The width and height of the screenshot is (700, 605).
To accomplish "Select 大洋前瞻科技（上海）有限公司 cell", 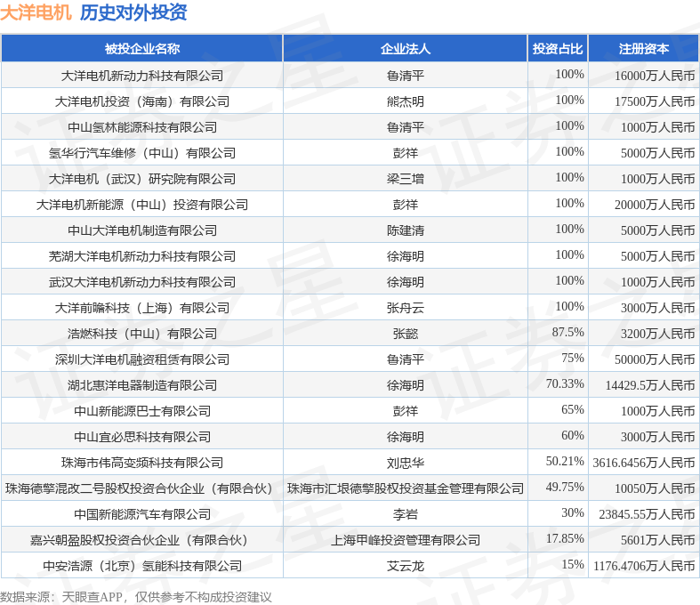I will tap(142, 308).
